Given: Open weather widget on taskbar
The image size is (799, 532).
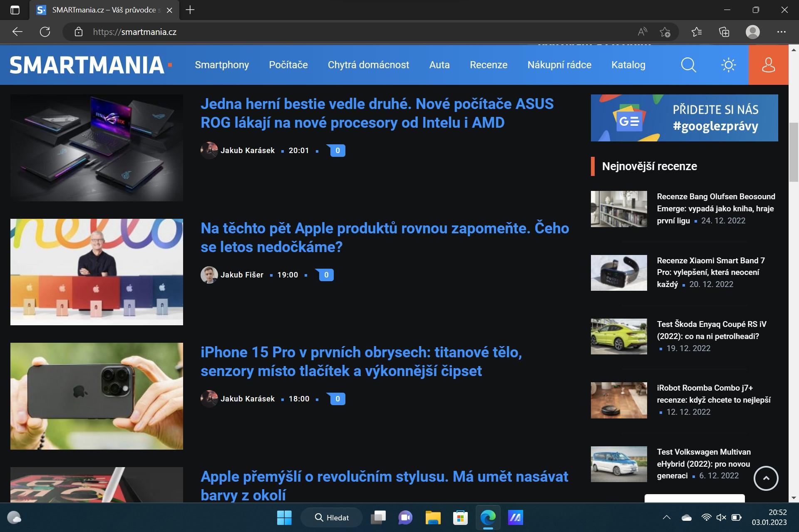Looking at the screenshot, I should 14,518.
